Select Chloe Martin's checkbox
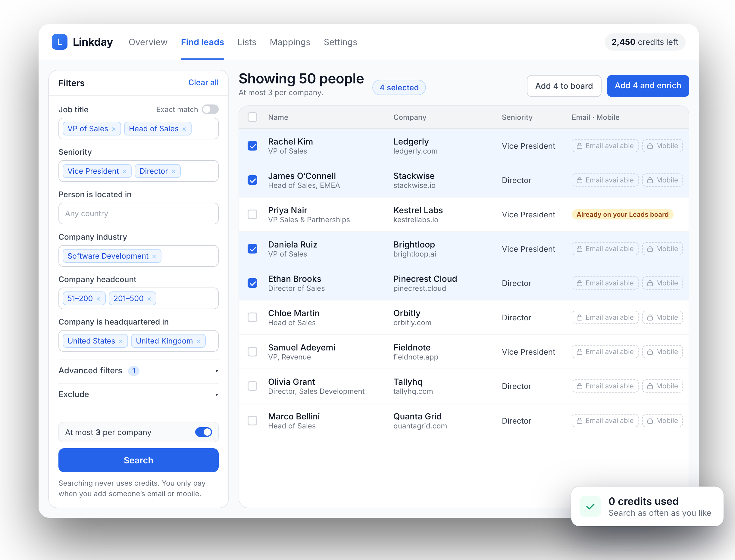The image size is (735, 560). [x=252, y=317]
